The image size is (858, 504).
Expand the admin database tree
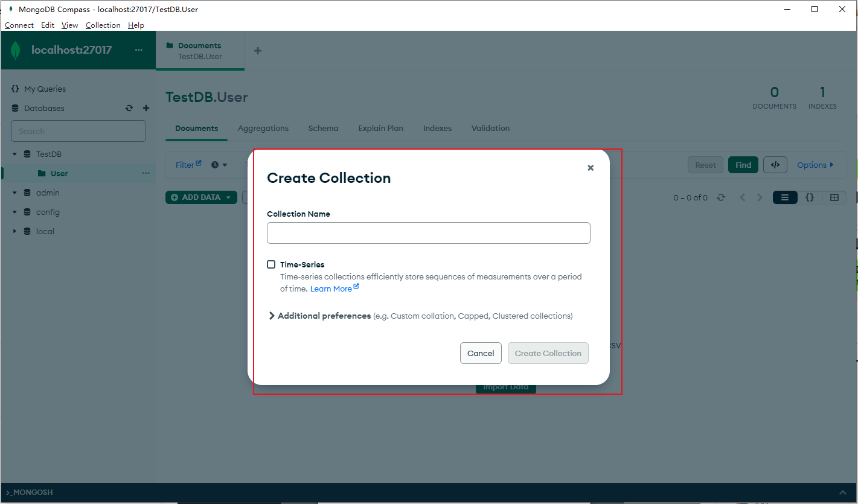click(x=15, y=193)
